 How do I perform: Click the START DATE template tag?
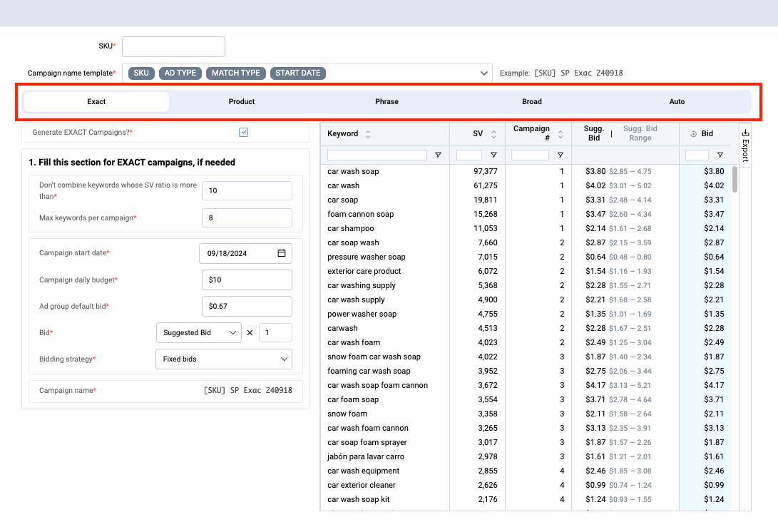tap(297, 73)
